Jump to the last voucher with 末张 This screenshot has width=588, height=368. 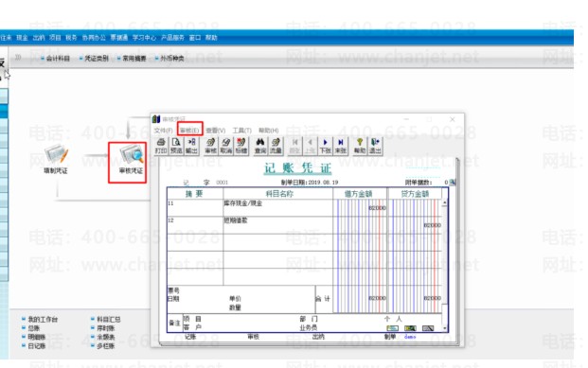click(x=341, y=146)
